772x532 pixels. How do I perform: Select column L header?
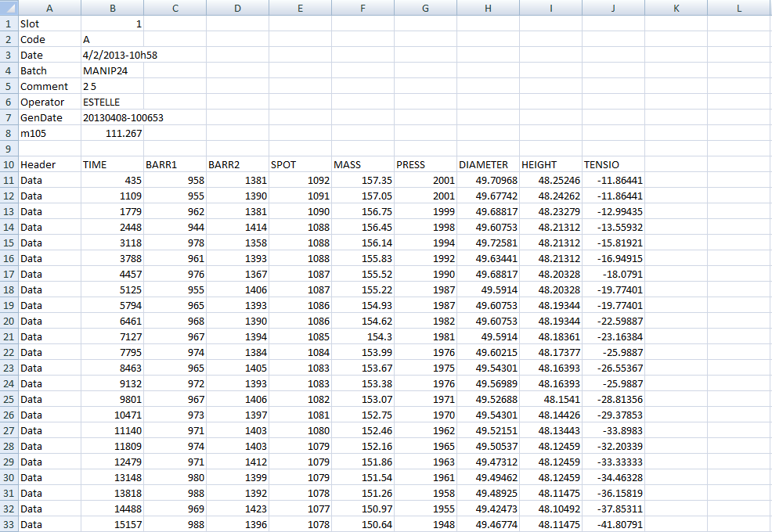(x=739, y=8)
